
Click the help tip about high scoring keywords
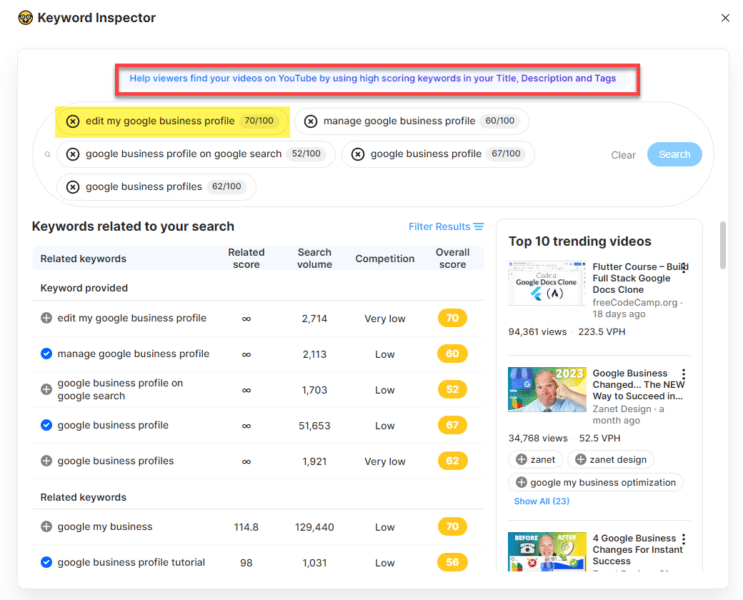click(372, 78)
